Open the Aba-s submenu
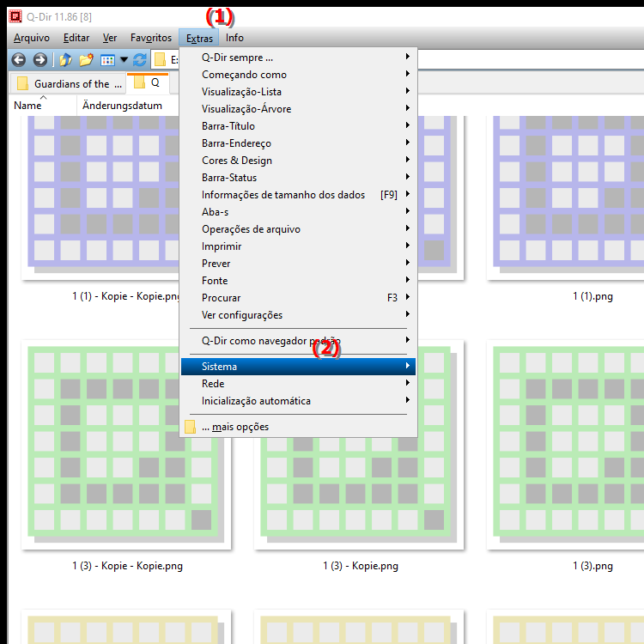Screen dimensions: 644x644 (x=298, y=212)
